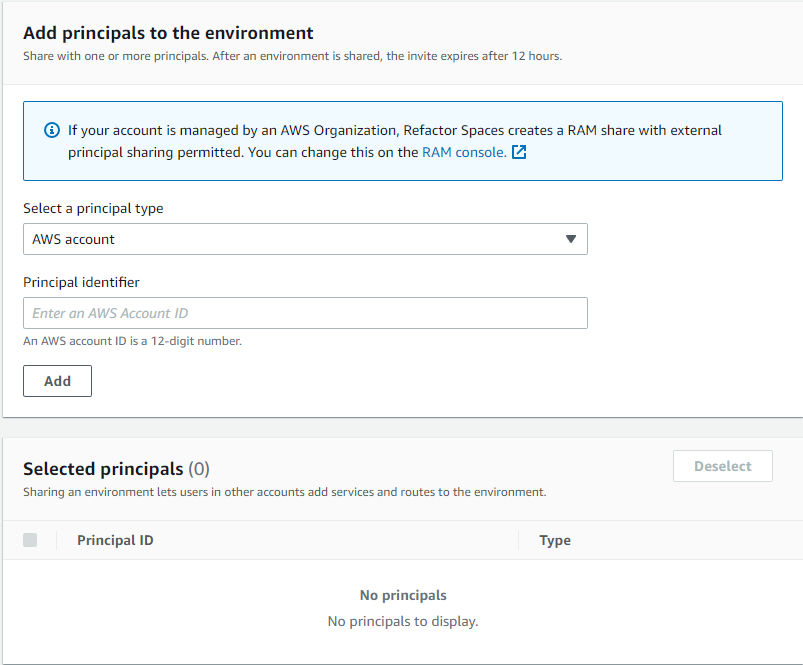Sort the table by Type column
This screenshot has width=803, height=665.
553,540
